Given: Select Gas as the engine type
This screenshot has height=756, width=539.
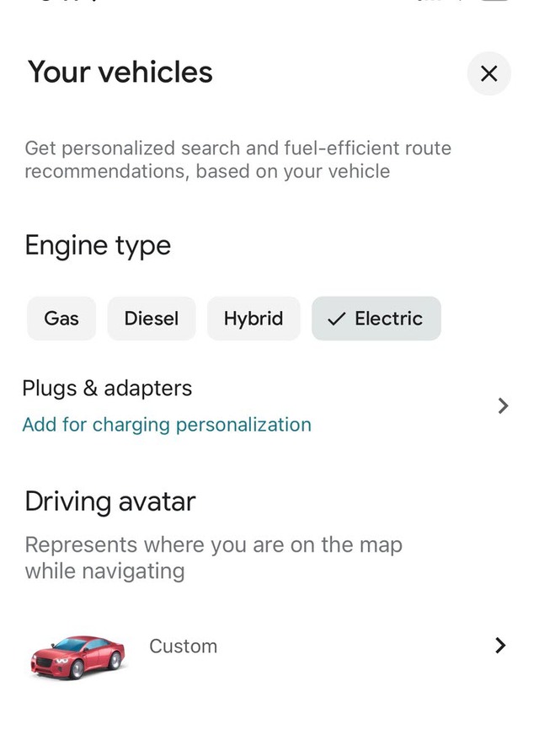Looking at the screenshot, I should tap(61, 319).
